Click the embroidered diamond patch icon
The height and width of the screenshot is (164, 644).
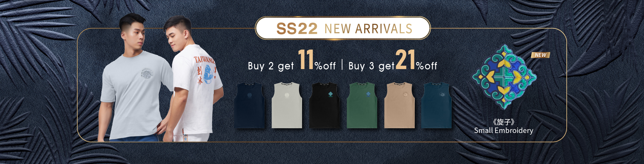coord(504,77)
